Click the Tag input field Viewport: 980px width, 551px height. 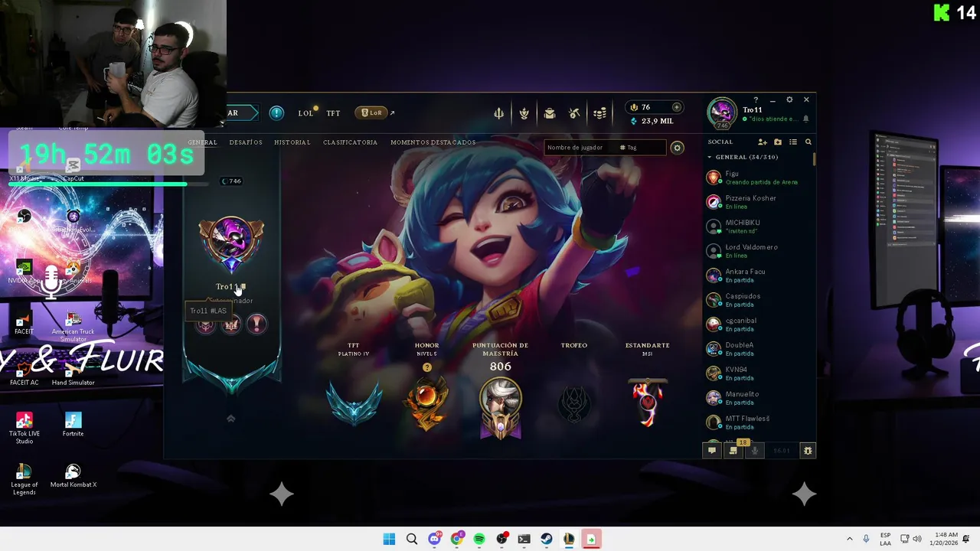(642, 147)
